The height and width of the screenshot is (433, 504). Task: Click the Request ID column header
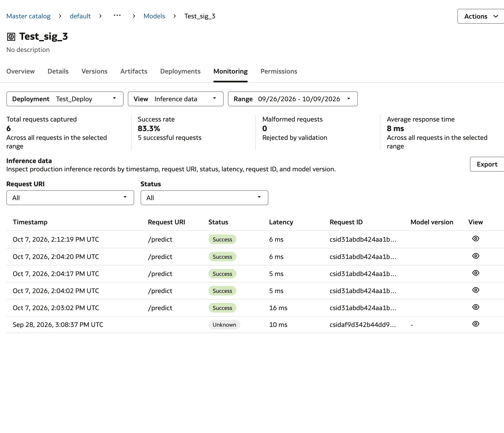point(346,222)
